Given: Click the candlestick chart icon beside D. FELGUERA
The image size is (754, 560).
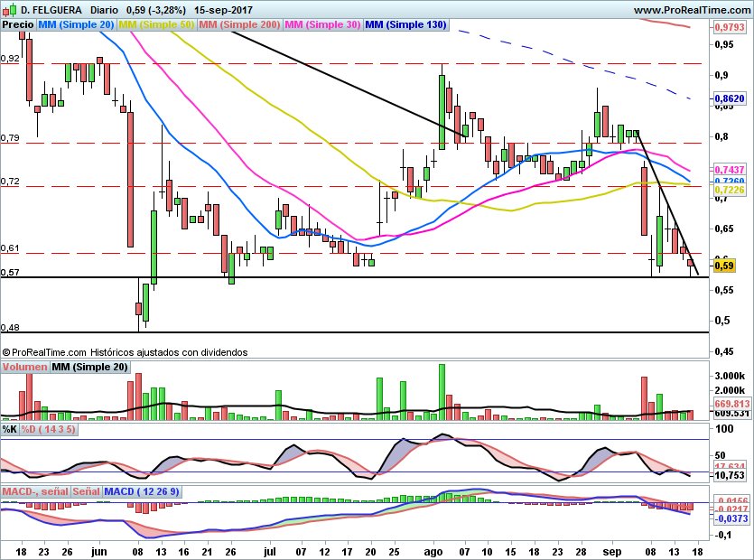Looking at the screenshot, I should (x=8, y=10).
